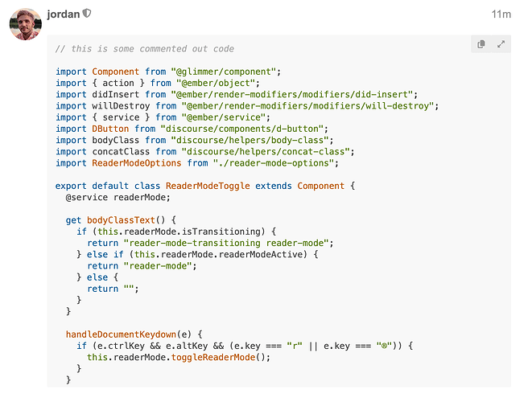Click the bodyClassText getter name
This screenshot has width=532, height=402.
(121, 220)
